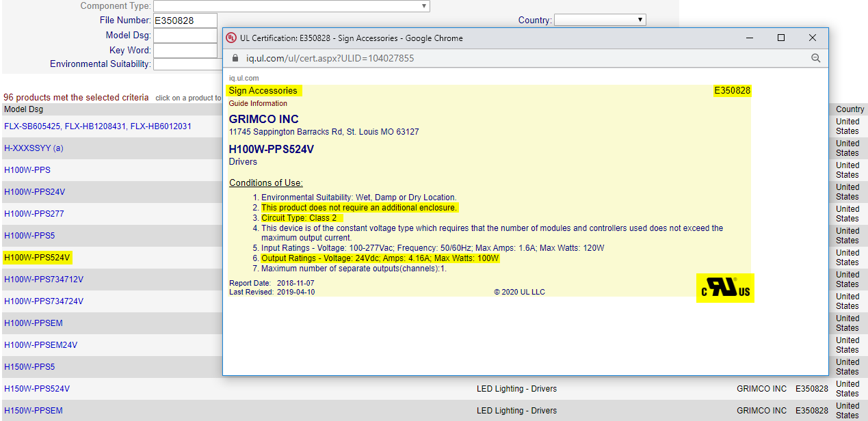Select the H100W-PPS277 product link
The width and height of the screenshot is (868, 421).
coord(34,214)
